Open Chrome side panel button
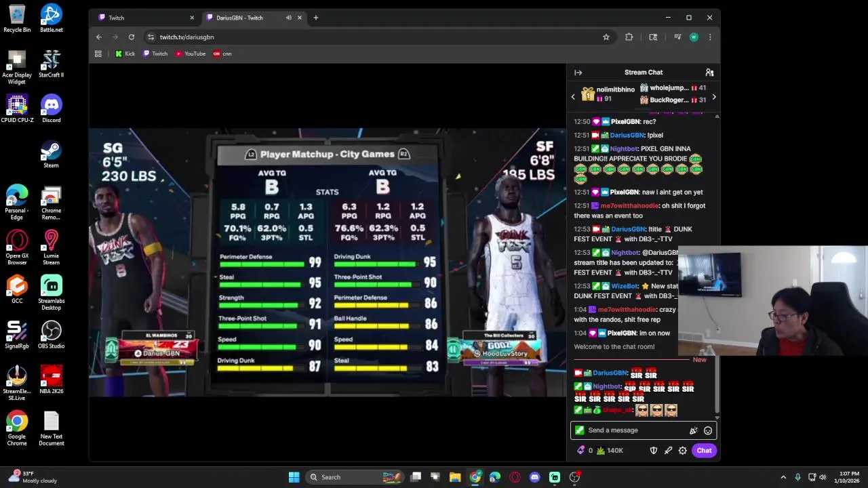 pos(653,37)
